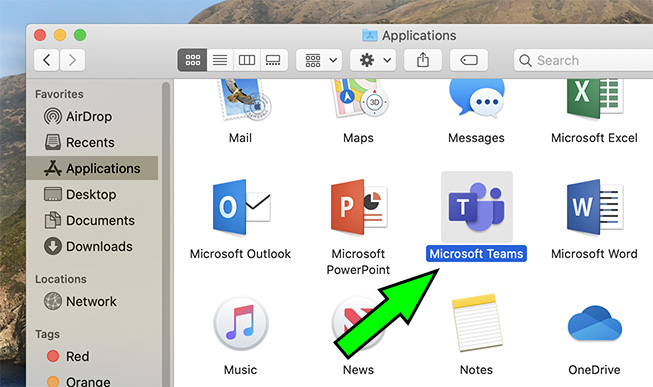Click the Tags section header
The width and height of the screenshot is (653, 387).
pyautogui.click(x=47, y=334)
